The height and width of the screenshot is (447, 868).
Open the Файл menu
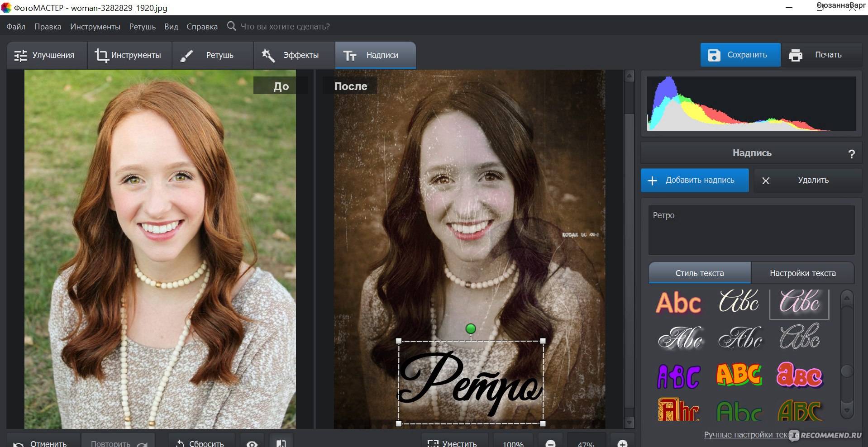tap(16, 27)
